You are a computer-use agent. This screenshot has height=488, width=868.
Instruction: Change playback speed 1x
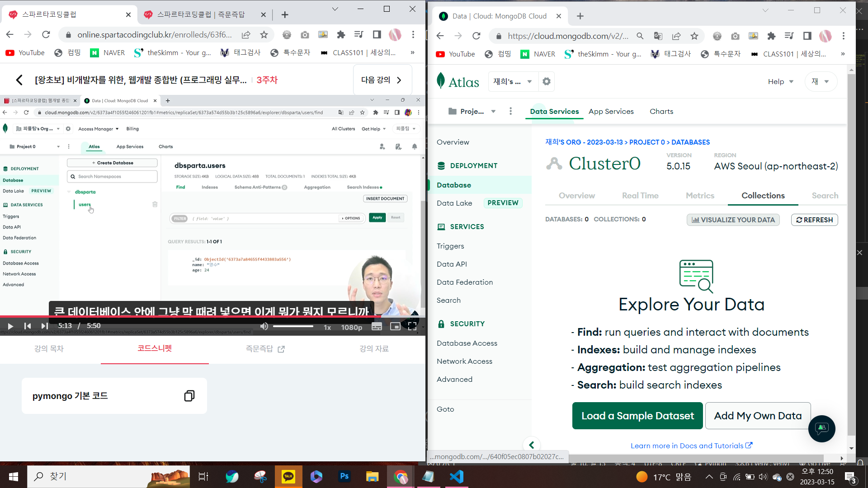coord(327,327)
